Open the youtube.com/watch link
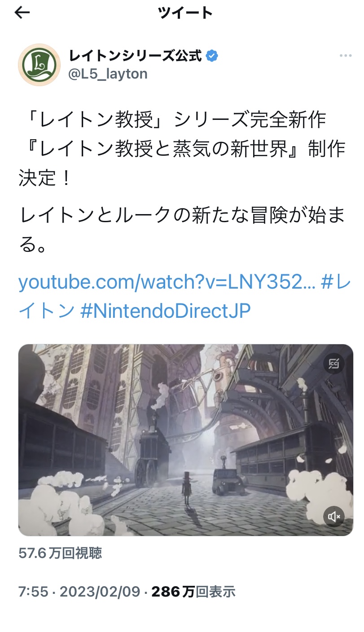 pyautogui.click(x=167, y=283)
